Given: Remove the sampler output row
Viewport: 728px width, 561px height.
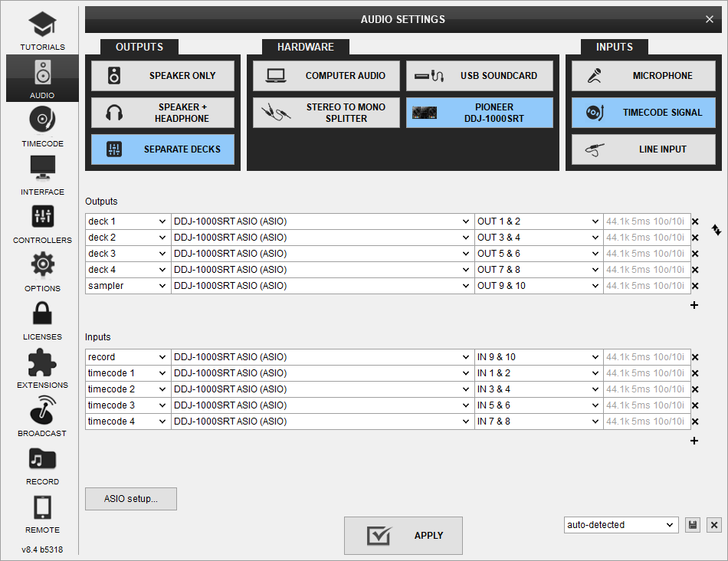Looking at the screenshot, I should pos(695,286).
